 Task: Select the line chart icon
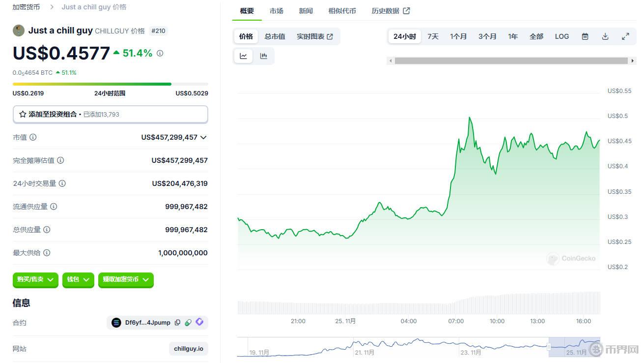(x=243, y=56)
